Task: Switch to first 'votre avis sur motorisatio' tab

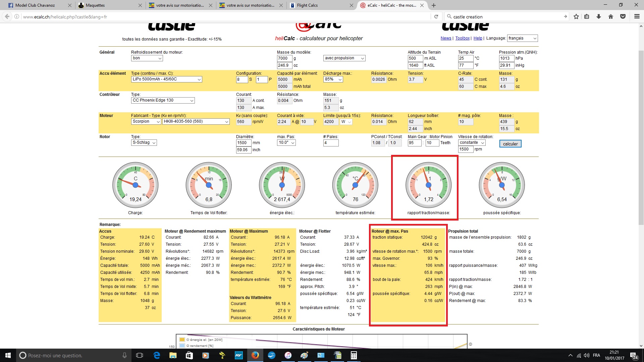Action: [x=180, y=5]
